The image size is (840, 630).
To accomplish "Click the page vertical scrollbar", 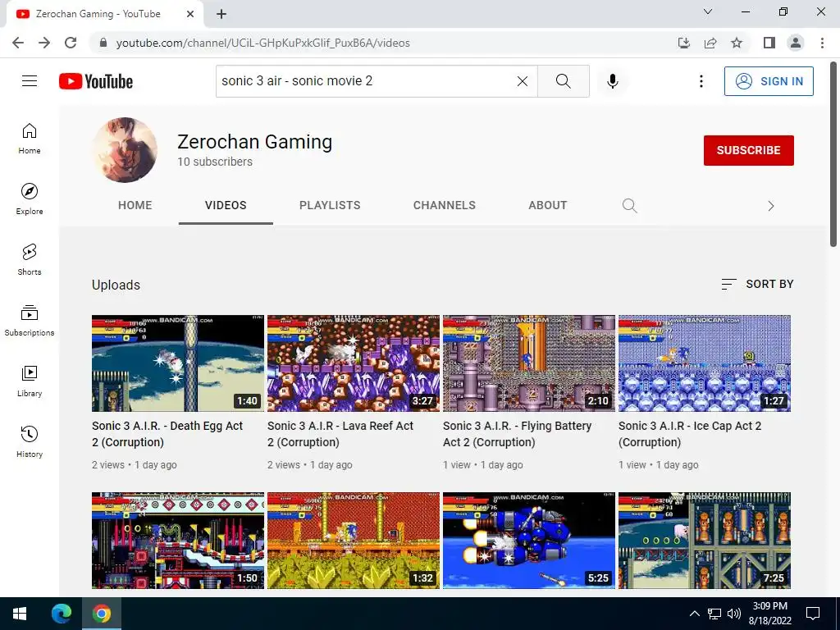I will point(833,153).
